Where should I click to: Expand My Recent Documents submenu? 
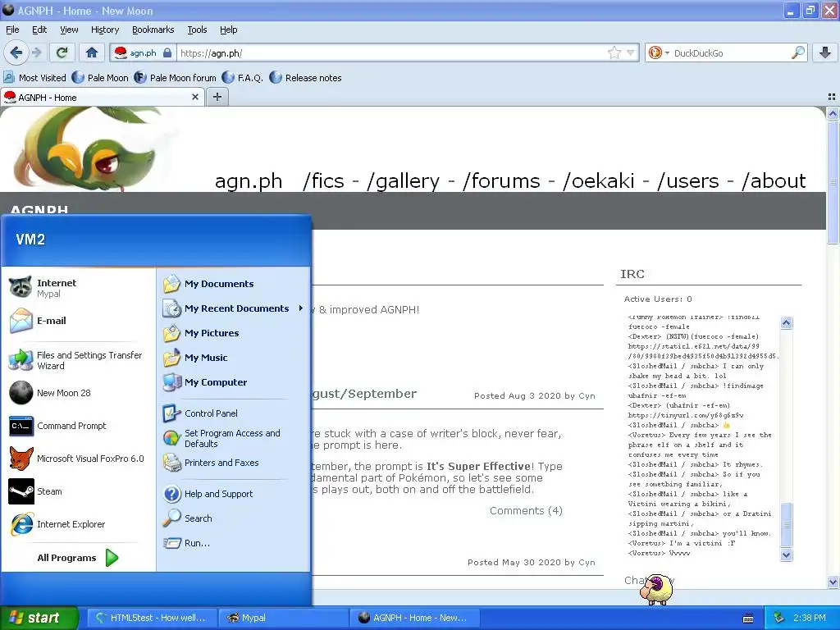point(234,308)
